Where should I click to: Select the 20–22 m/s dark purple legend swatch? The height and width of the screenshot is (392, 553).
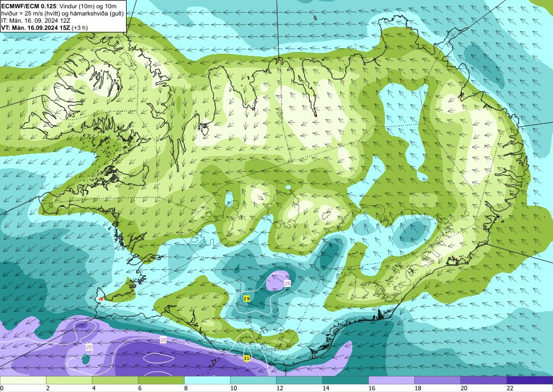pos(483,380)
